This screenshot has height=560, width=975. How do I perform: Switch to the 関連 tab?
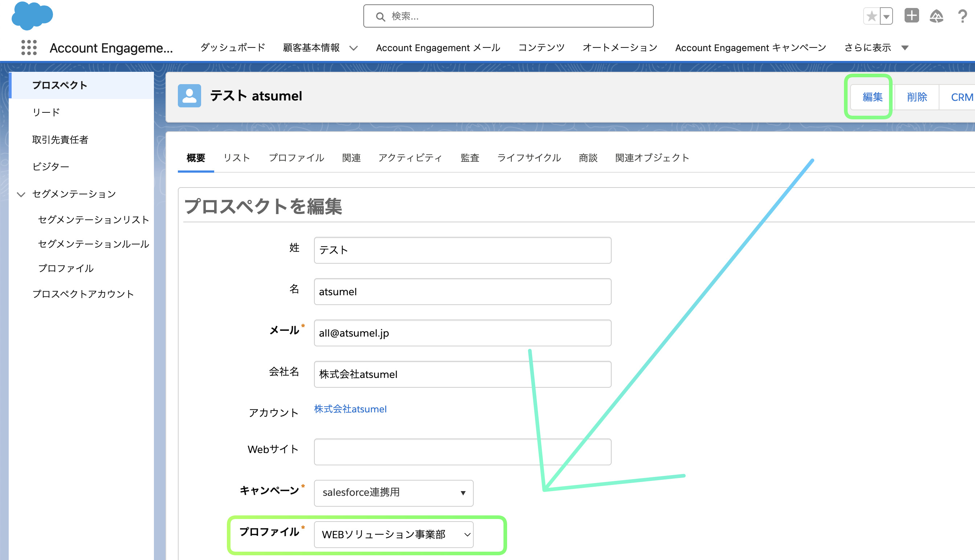pos(351,158)
